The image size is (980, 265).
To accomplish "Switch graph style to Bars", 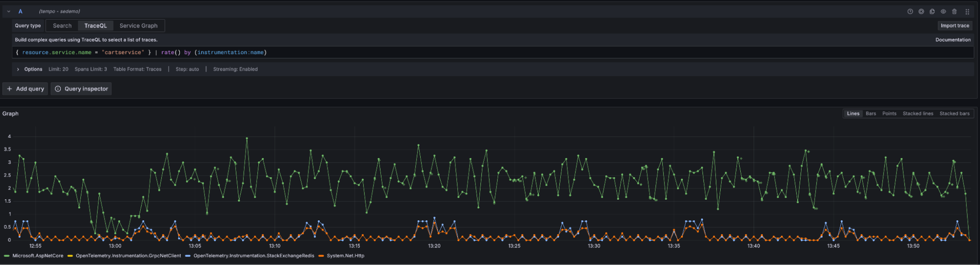I will [871, 113].
